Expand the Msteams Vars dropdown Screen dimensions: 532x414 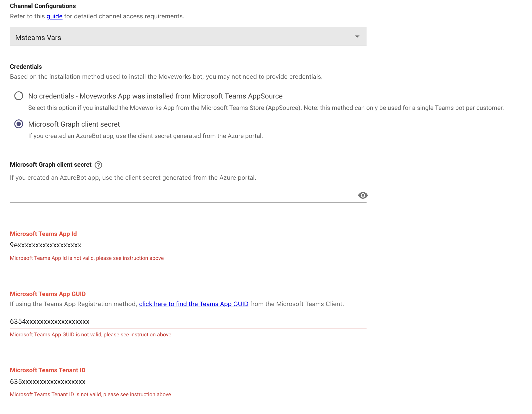click(x=188, y=36)
